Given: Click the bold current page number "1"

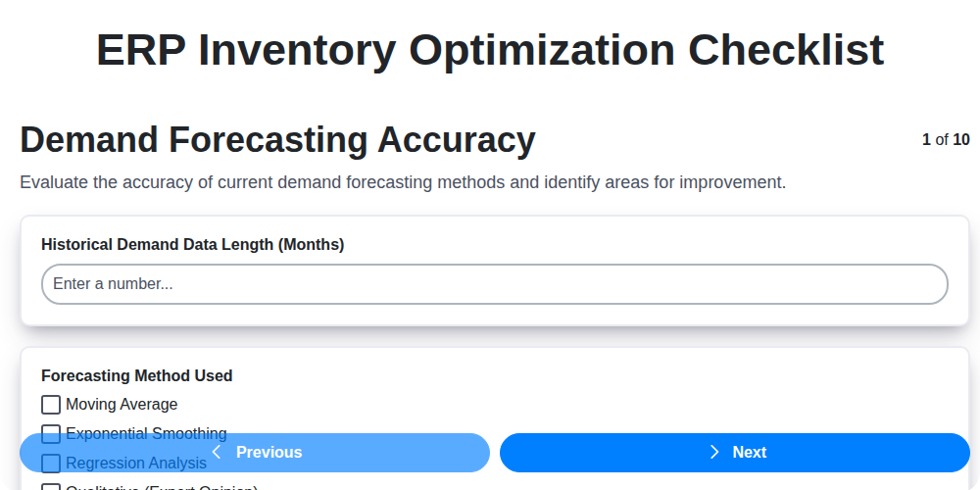Looking at the screenshot, I should pyautogui.click(x=926, y=140).
